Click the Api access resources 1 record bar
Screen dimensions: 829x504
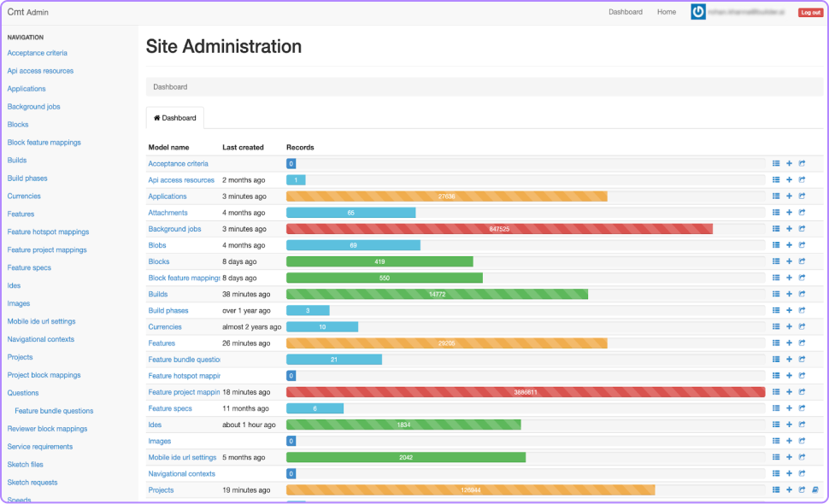tap(296, 180)
